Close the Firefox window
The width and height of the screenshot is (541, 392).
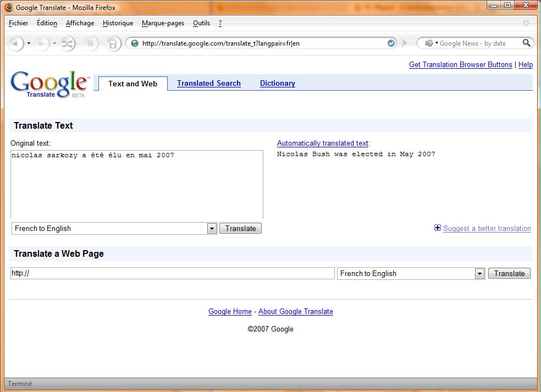526,5
